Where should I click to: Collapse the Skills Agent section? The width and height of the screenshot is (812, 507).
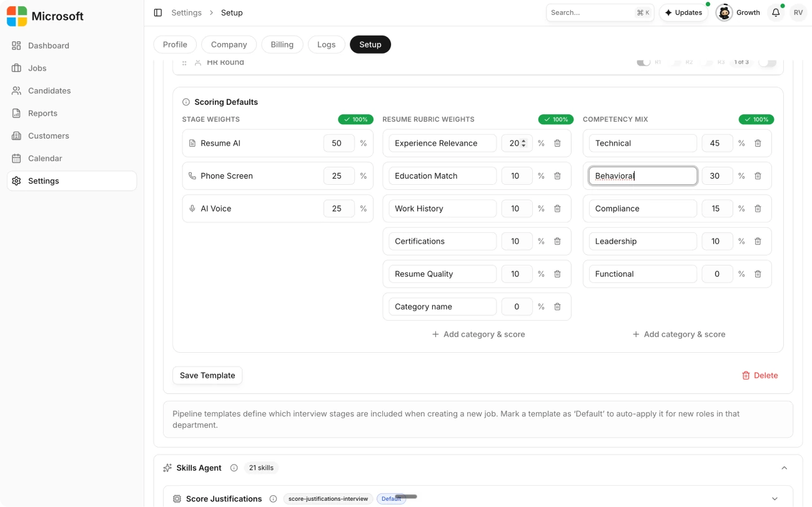pos(785,468)
